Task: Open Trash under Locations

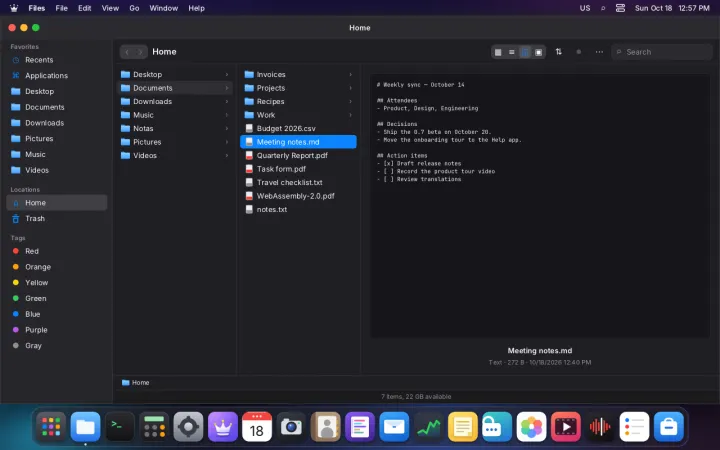Action: [x=56, y=219]
